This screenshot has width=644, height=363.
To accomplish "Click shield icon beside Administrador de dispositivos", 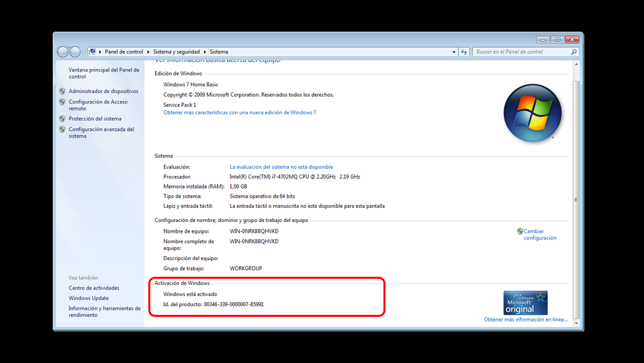I will (x=62, y=92).
